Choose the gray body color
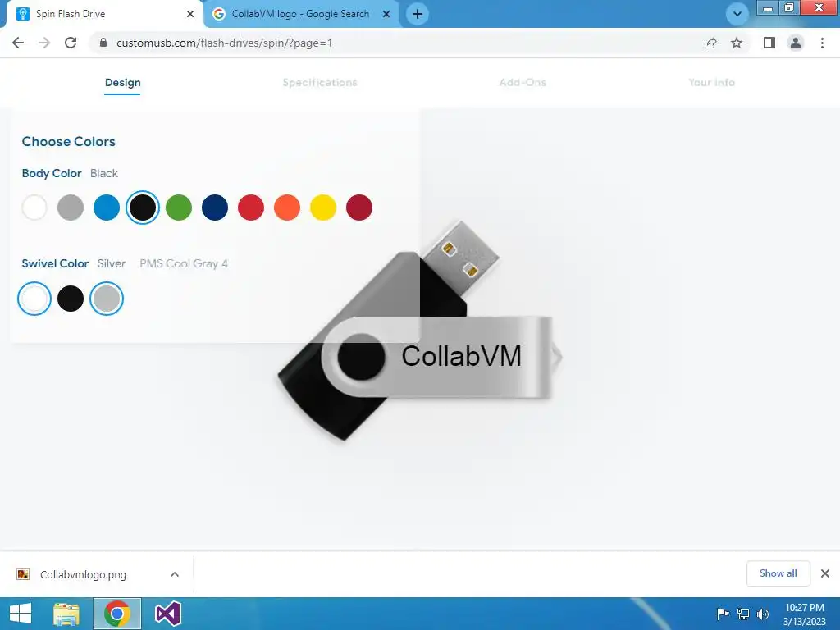The height and width of the screenshot is (630, 840). click(71, 208)
